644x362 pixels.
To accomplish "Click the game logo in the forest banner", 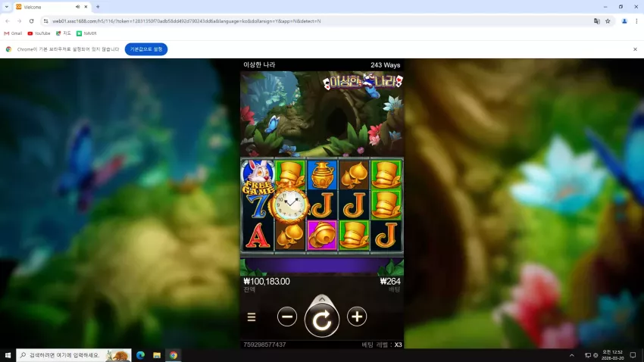I will (x=363, y=82).
